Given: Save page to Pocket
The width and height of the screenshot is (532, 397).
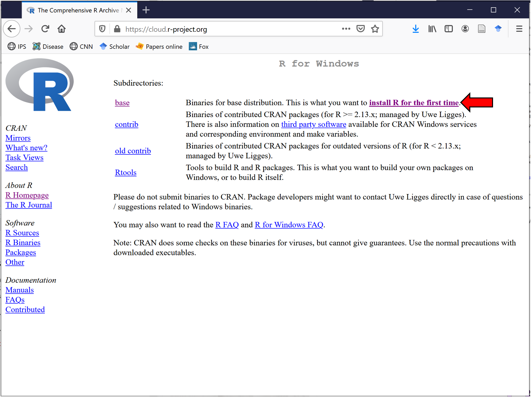Looking at the screenshot, I should coord(360,29).
